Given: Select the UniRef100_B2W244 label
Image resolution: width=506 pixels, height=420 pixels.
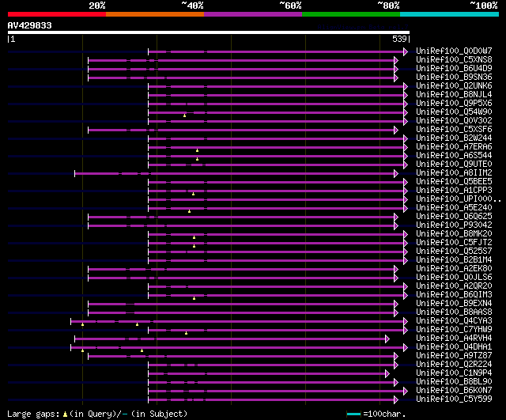Looking at the screenshot, I should coord(454,138).
